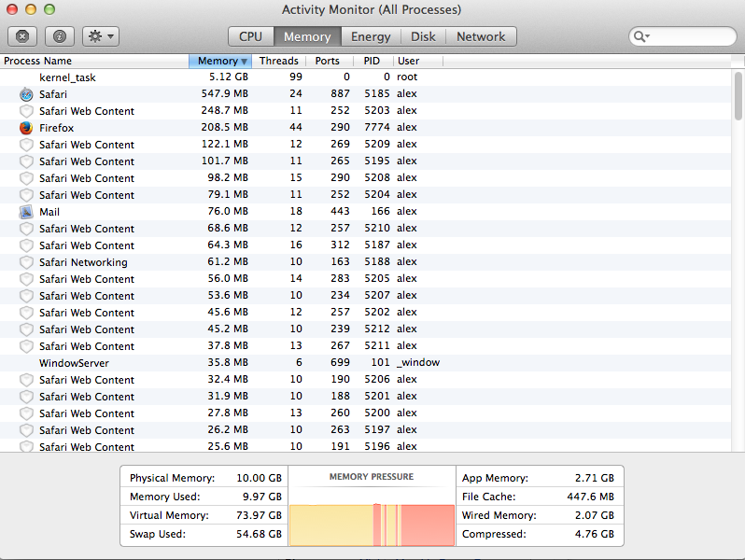
Task: Open the gear action dropdown menu
Action: [x=101, y=36]
